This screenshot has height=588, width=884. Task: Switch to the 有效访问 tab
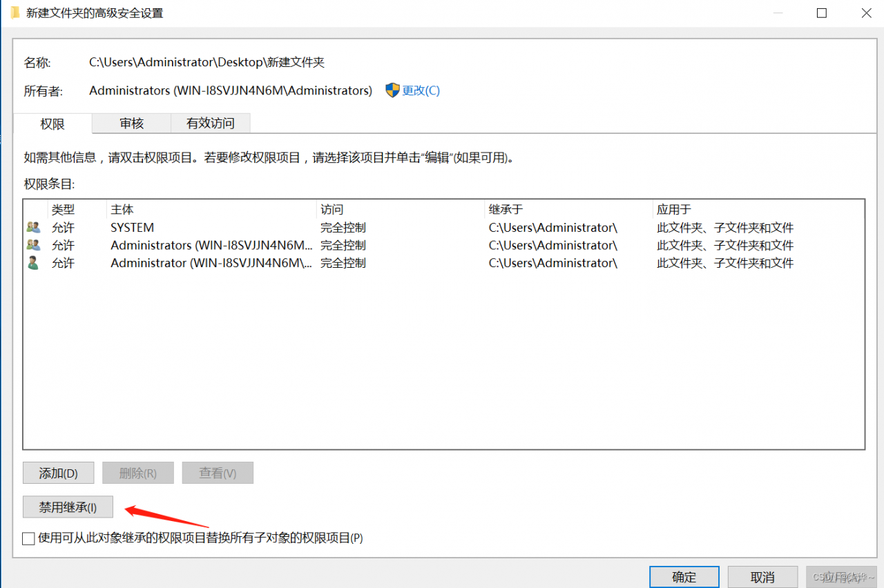tap(210, 124)
